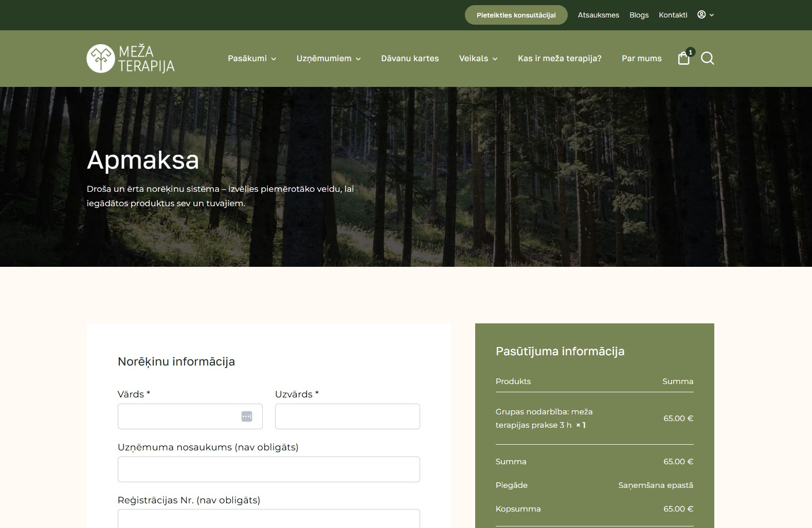Click the Uzņēmuma nosaukums input field
This screenshot has height=528, width=812.
[x=268, y=469]
